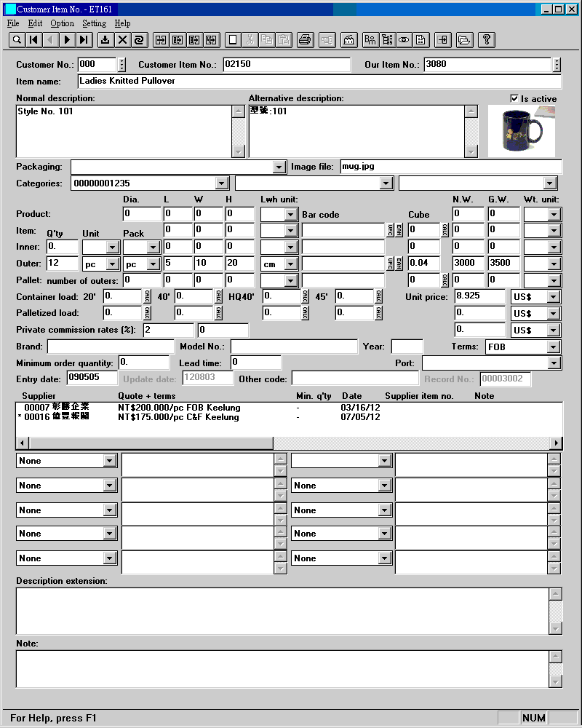Click the X delete record icon
The height and width of the screenshot is (728, 582).
click(x=122, y=40)
